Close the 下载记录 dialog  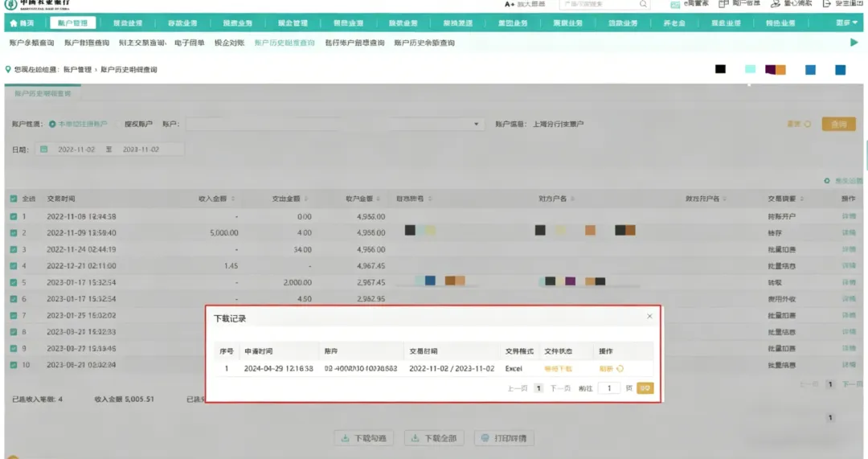tap(649, 316)
